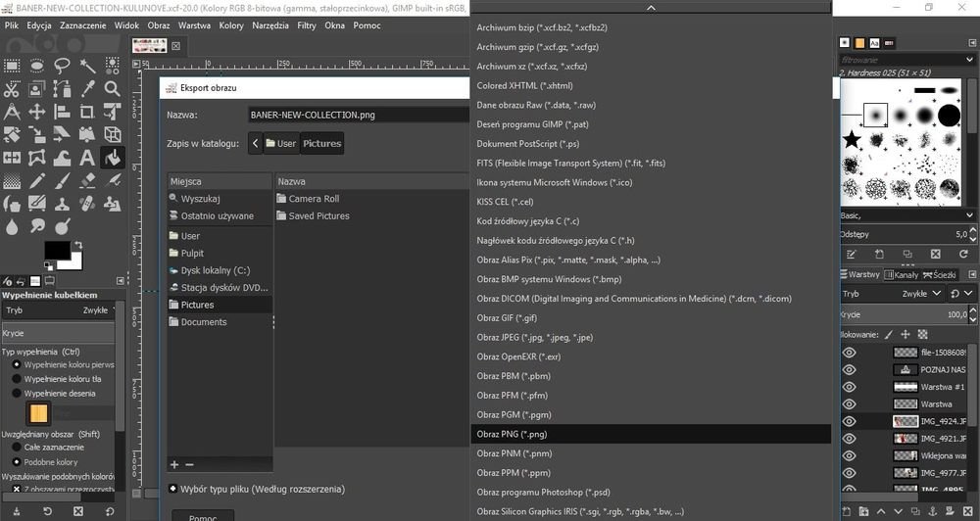Select the Color Picker eyedropper tool
Viewport: 980px width, 521px height.
tap(87, 89)
